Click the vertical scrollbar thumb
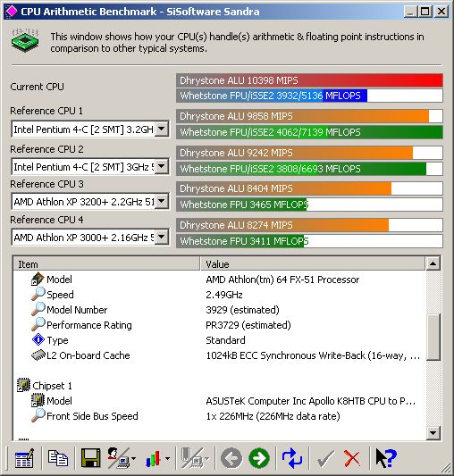Screen dimensions: 454x476 click(x=433, y=338)
